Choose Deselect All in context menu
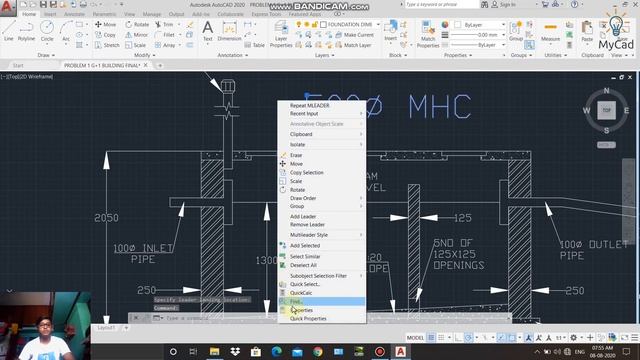The image size is (640, 360). pyautogui.click(x=322, y=265)
